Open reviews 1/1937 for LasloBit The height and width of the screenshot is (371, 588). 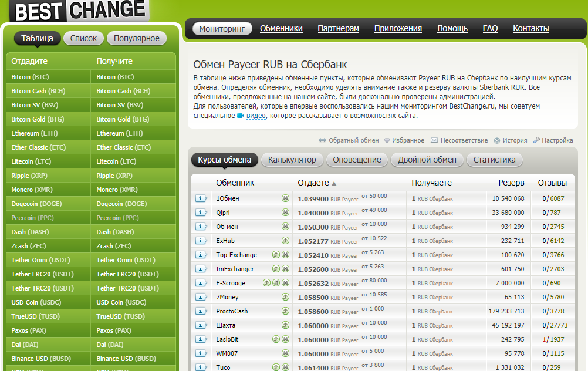tap(553, 339)
